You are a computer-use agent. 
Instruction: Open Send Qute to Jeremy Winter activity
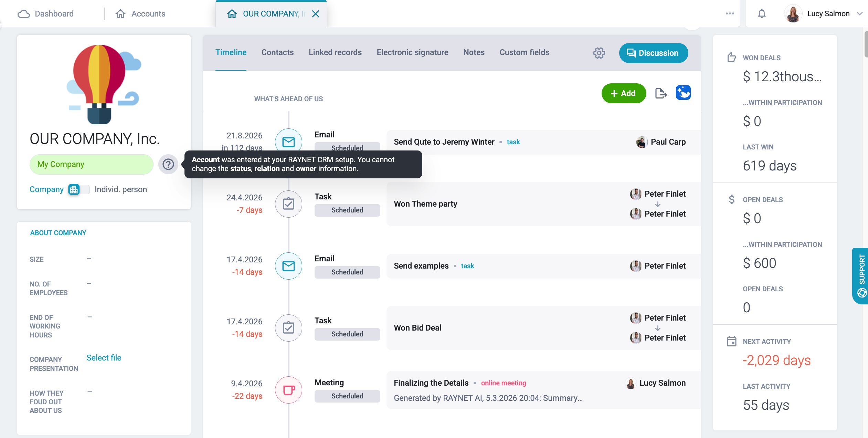(444, 142)
